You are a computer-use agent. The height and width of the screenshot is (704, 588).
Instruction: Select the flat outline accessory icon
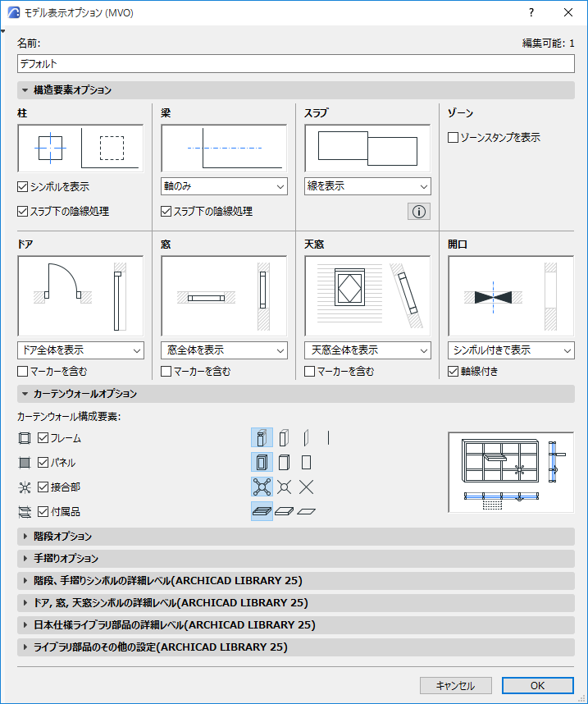[306, 511]
